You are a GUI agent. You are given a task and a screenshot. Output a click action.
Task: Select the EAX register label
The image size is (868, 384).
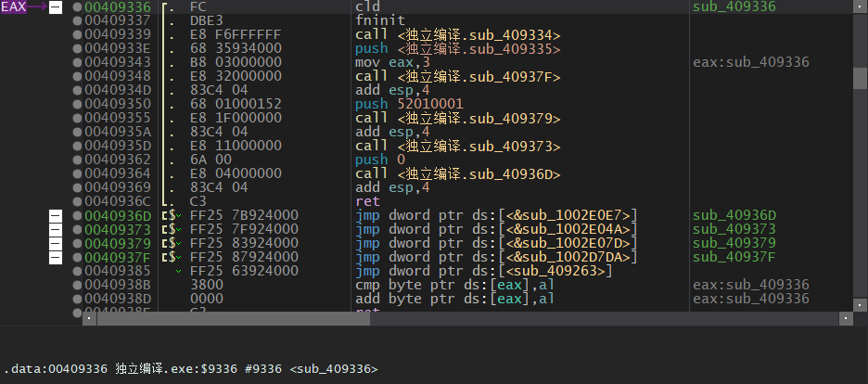tap(13, 7)
